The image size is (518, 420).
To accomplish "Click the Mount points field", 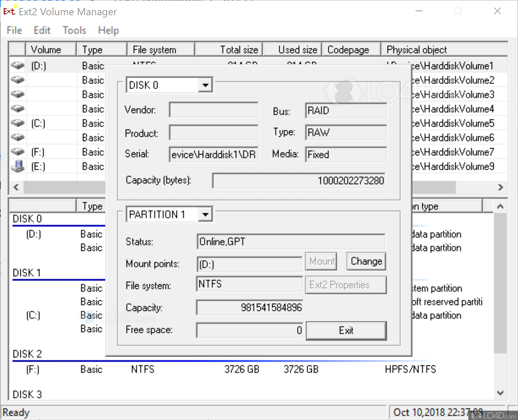I will (x=249, y=264).
